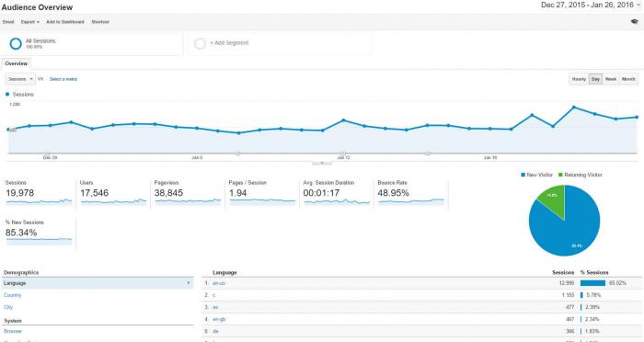Screen dimensions: 644x342
Task: Select the Overview tab
Action: (x=16, y=63)
